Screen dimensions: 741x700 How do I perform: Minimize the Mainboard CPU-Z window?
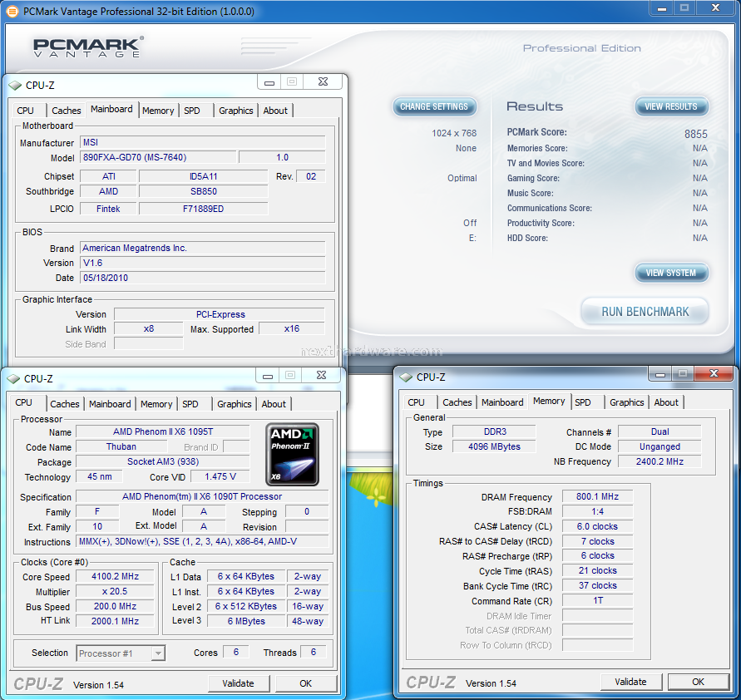pos(269,82)
